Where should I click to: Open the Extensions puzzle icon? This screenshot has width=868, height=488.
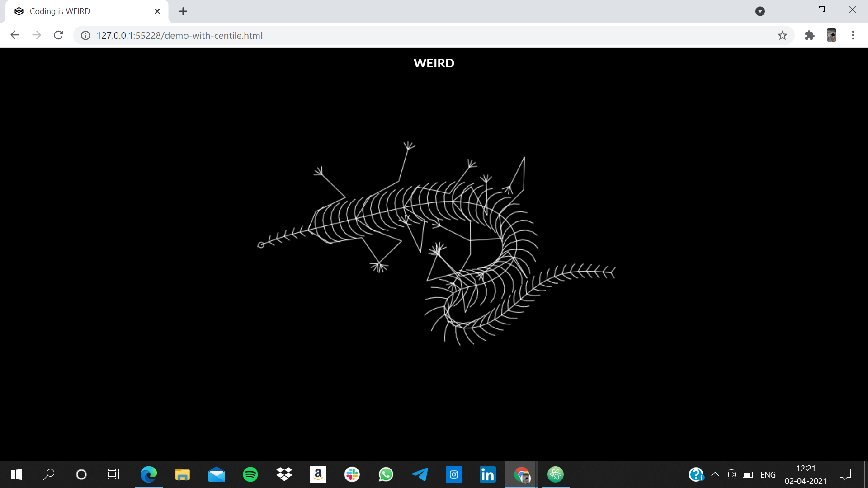[x=810, y=35]
